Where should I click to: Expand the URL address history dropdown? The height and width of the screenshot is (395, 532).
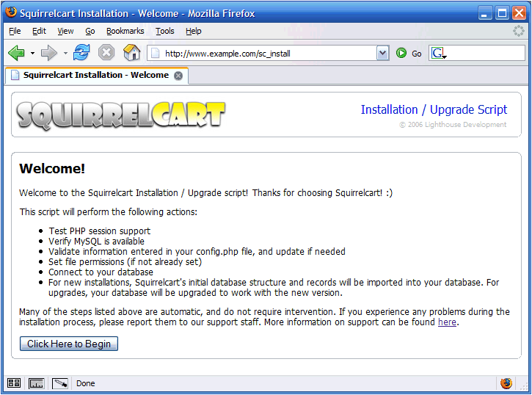[x=382, y=53]
